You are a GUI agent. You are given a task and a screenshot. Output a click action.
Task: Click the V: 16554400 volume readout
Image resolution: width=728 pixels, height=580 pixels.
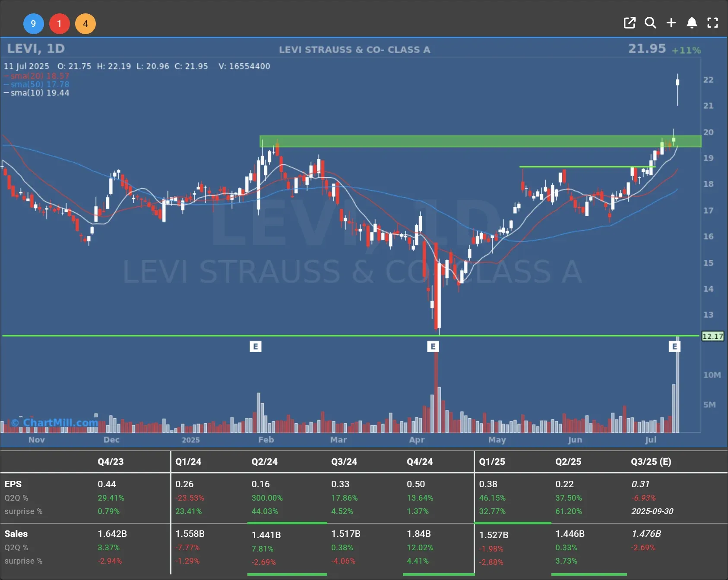click(x=244, y=66)
